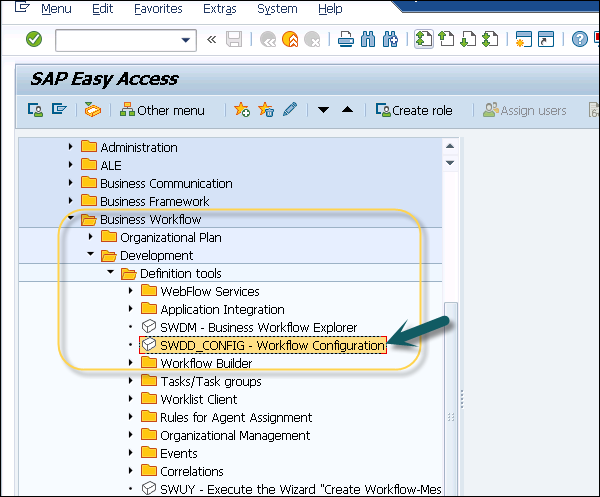Open the command field dropdown arrow
This screenshot has height=497, width=600.
[186, 40]
